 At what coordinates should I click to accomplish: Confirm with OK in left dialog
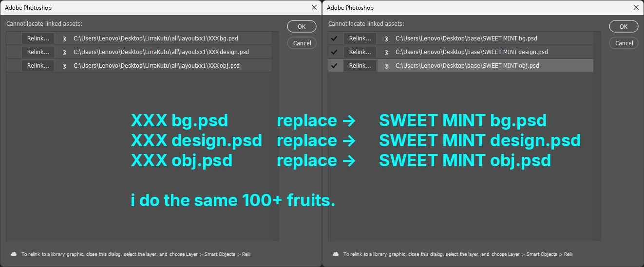[302, 26]
